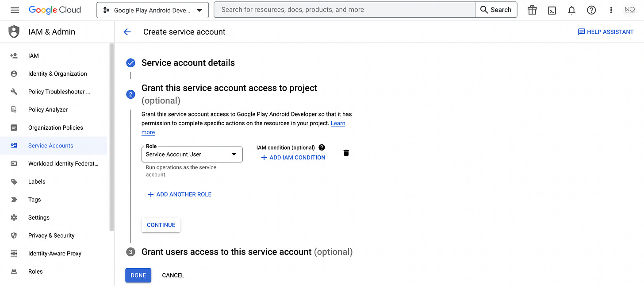Open the hamburger navigation menu

(x=15, y=10)
